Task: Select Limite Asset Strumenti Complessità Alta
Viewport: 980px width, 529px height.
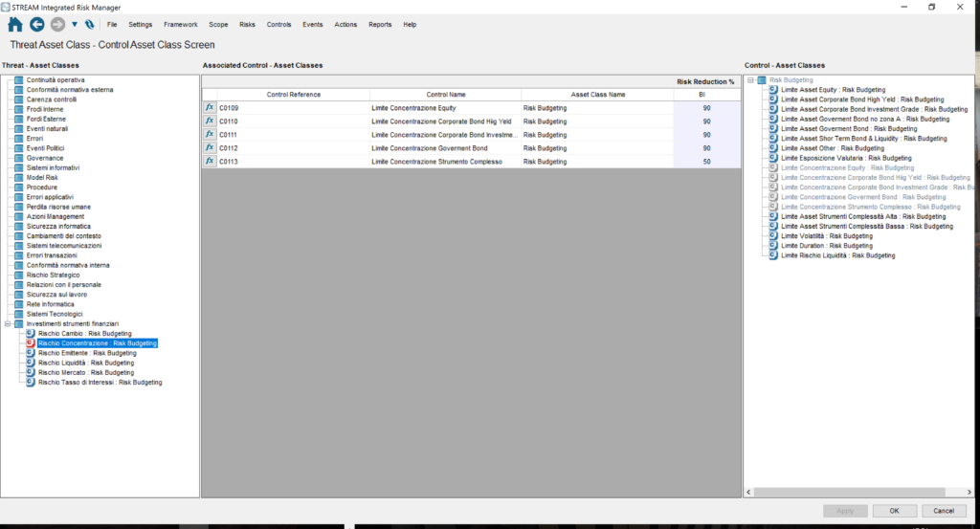Action: [863, 217]
